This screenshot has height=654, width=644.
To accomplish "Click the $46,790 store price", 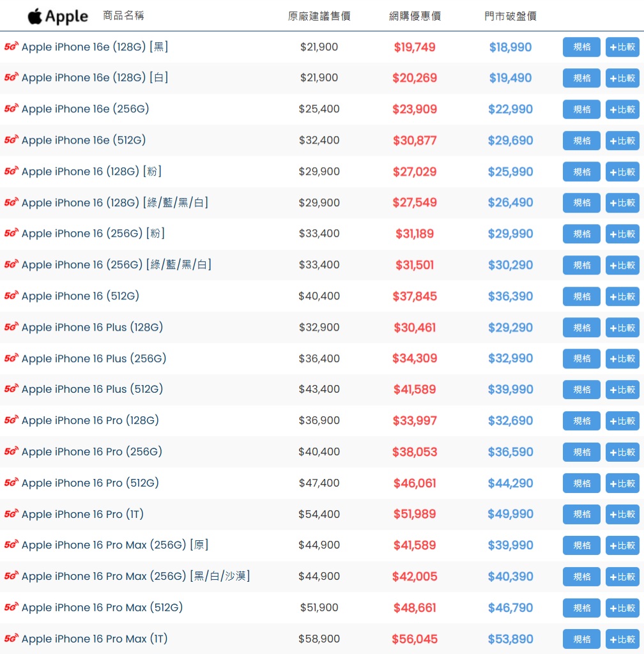I will (x=510, y=608).
